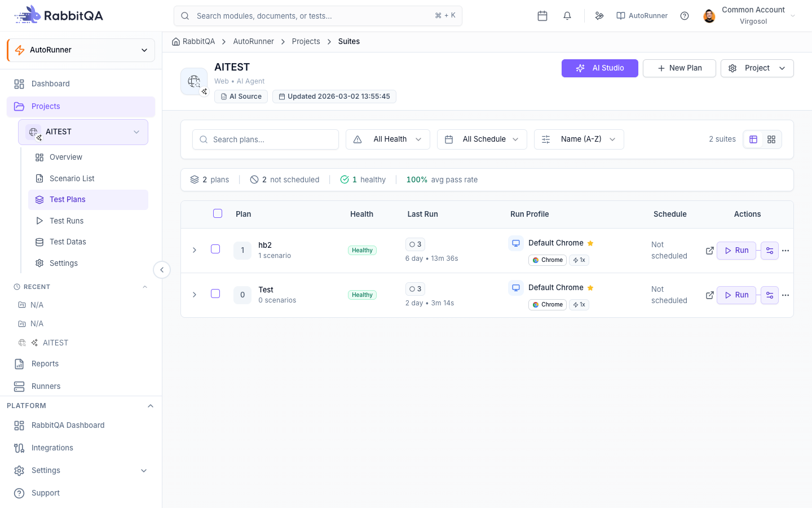The height and width of the screenshot is (508, 812).
Task: Click the AI Studio button
Action: (600, 68)
